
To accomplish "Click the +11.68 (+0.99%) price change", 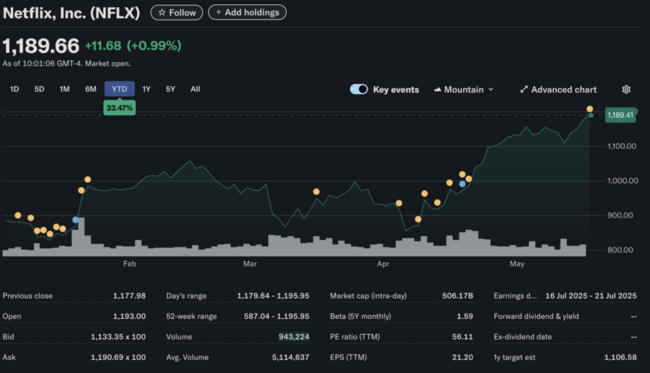I will pyautogui.click(x=133, y=46).
